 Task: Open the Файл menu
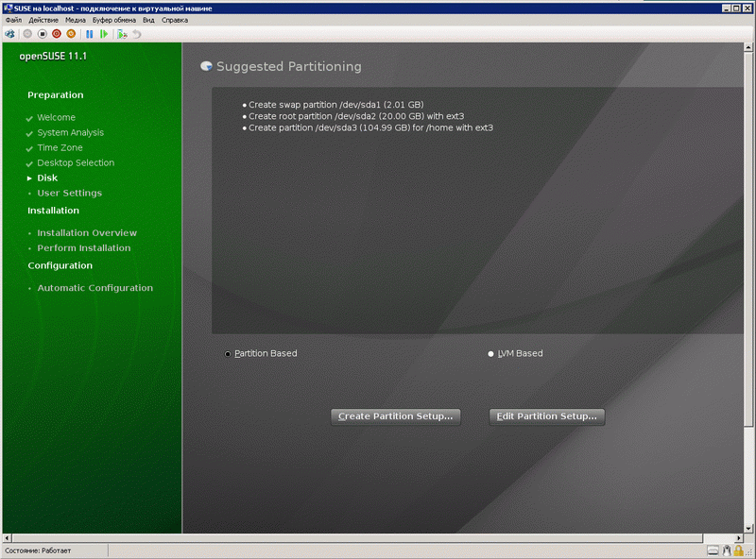click(13, 20)
